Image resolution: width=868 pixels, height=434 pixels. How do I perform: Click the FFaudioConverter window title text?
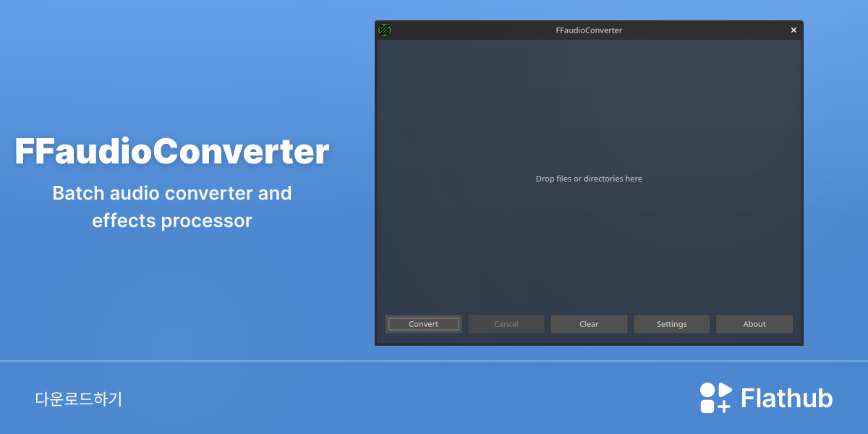[x=589, y=30]
